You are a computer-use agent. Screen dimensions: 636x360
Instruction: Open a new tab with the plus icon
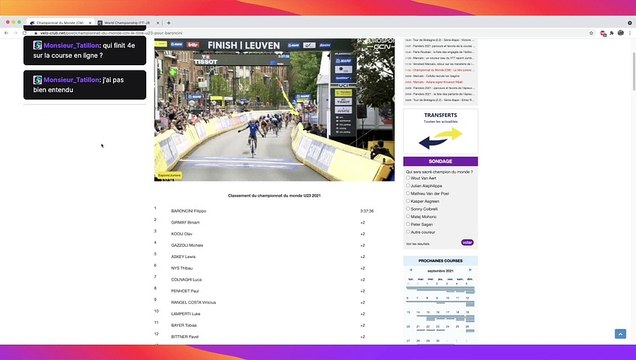pyautogui.click(x=169, y=23)
